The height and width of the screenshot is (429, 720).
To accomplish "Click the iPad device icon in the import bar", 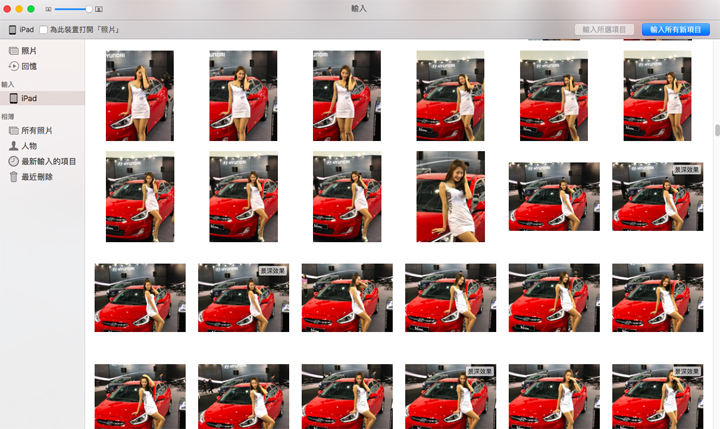I will tap(12, 30).
